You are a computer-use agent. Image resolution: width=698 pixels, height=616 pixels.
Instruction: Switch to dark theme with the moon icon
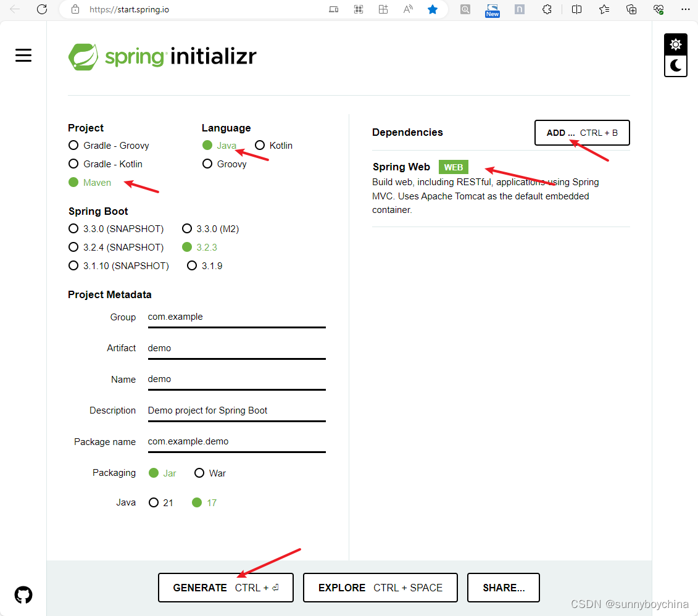pos(675,65)
